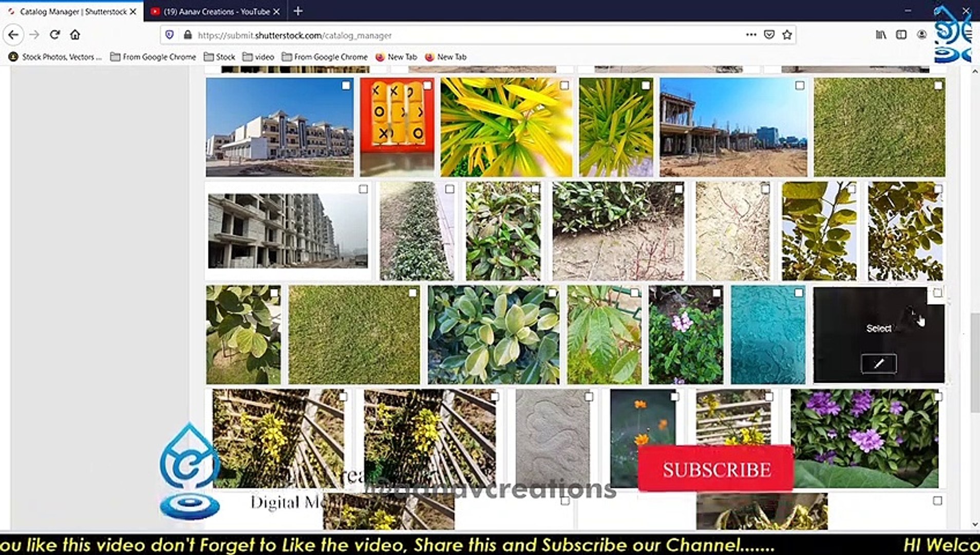Screen dimensions: 980x555
Task: Open the purple flowers thumbnail
Action: point(864,438)
